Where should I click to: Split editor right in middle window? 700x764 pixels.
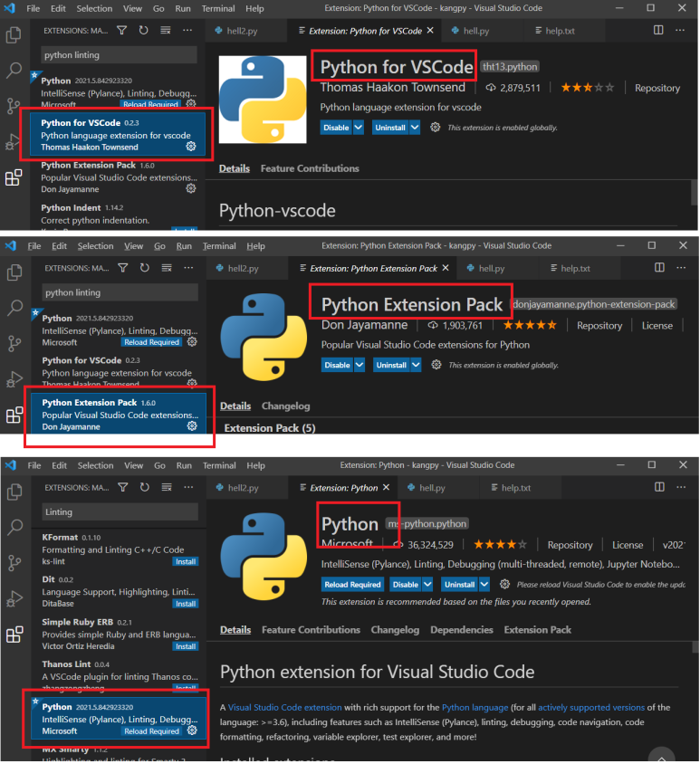659,268
